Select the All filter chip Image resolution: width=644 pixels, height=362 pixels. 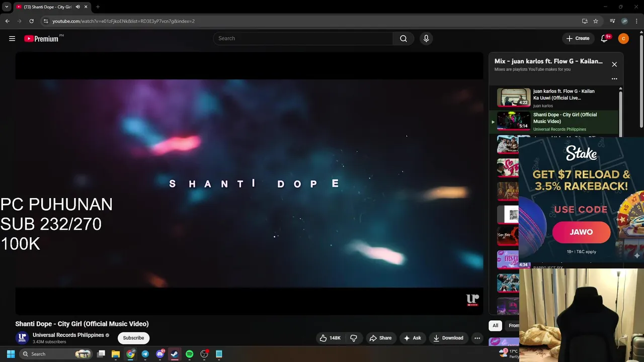[x=495, y=325]
